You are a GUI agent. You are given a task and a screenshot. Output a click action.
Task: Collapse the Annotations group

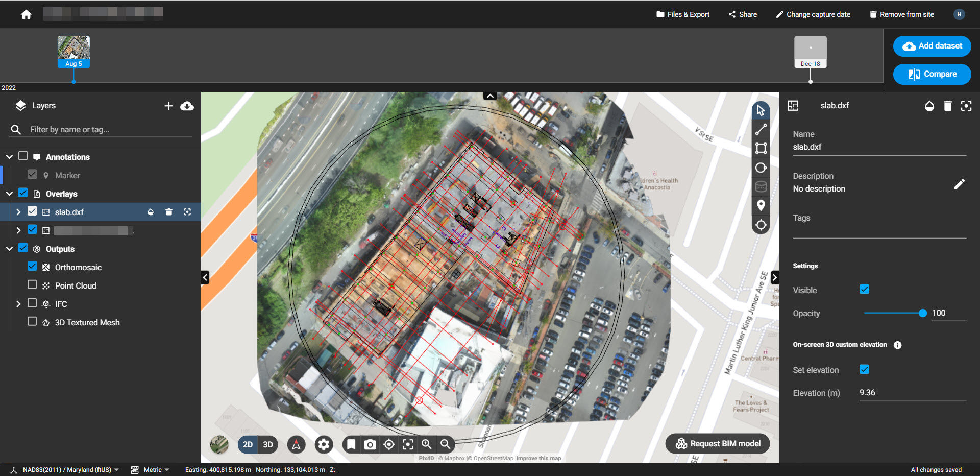pos(9,156)
